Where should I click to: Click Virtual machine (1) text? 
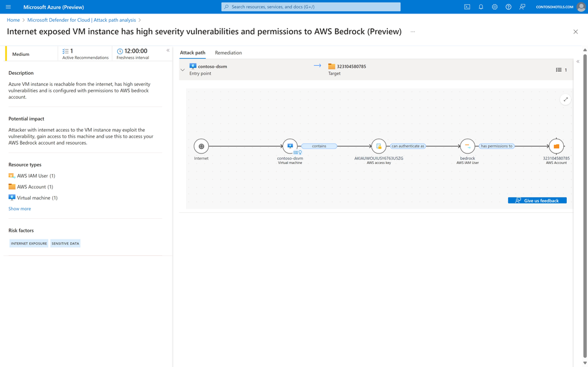pos(37,198)
